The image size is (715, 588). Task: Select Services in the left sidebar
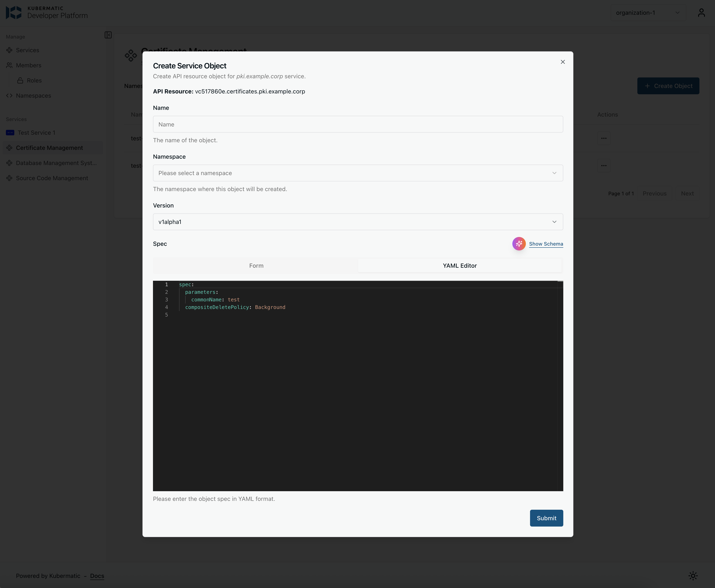[9, 50]
